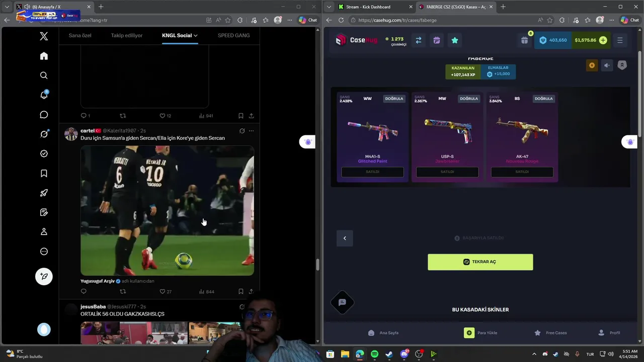
Task: Mute CaseHug case opening sound
Action: 607,65
